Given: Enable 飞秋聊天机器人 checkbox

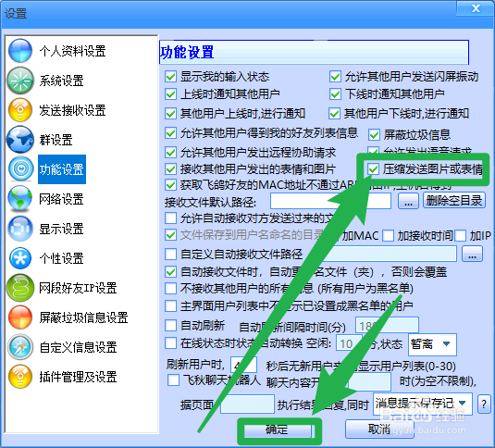Looking at the screenshot, I should point(173,380).
